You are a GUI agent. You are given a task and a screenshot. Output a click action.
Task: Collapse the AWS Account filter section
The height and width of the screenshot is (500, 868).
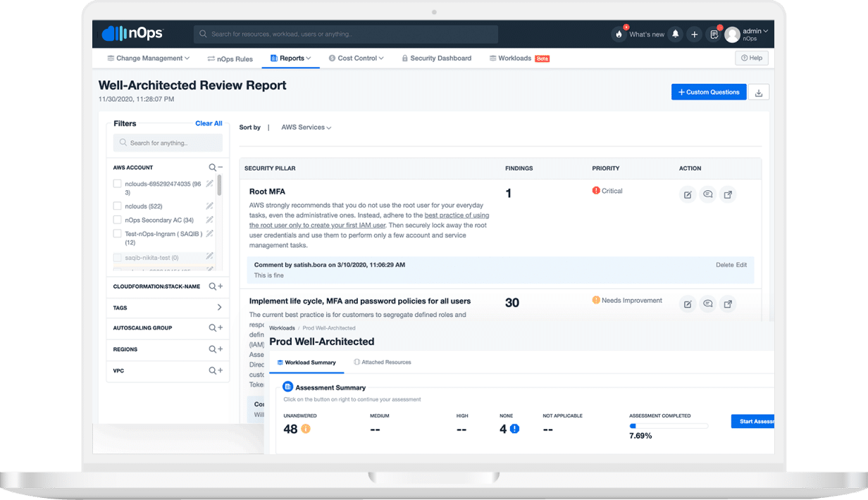tap(221, 168)
